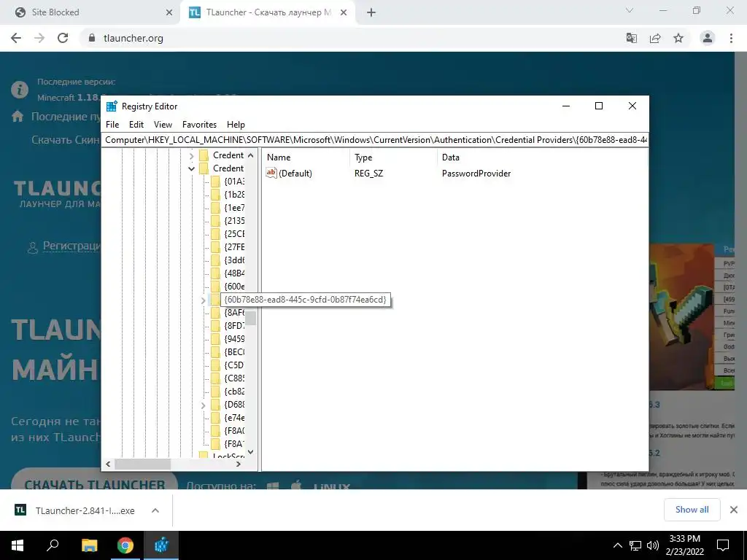Click the {e74e key label
The width and height of the screenshot is (747, 560).
(x=234, y=418)
